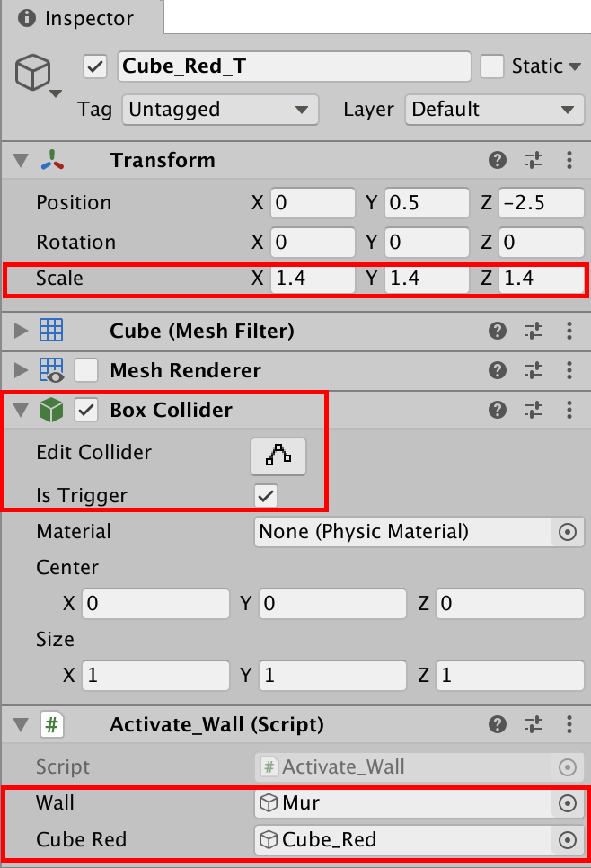Open Mesh Renderer more options menu

[x=569, y=371]
